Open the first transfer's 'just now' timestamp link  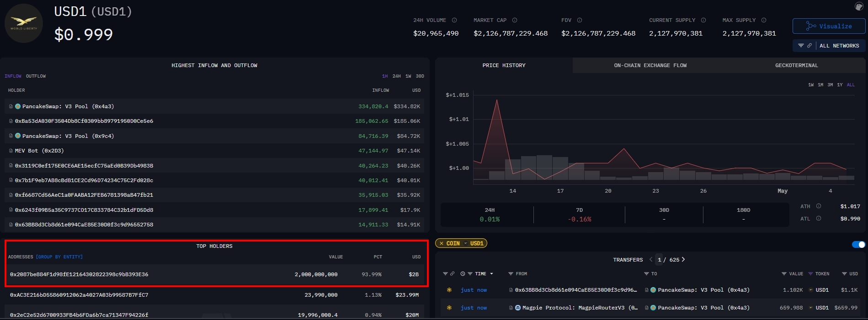[474, 290]
